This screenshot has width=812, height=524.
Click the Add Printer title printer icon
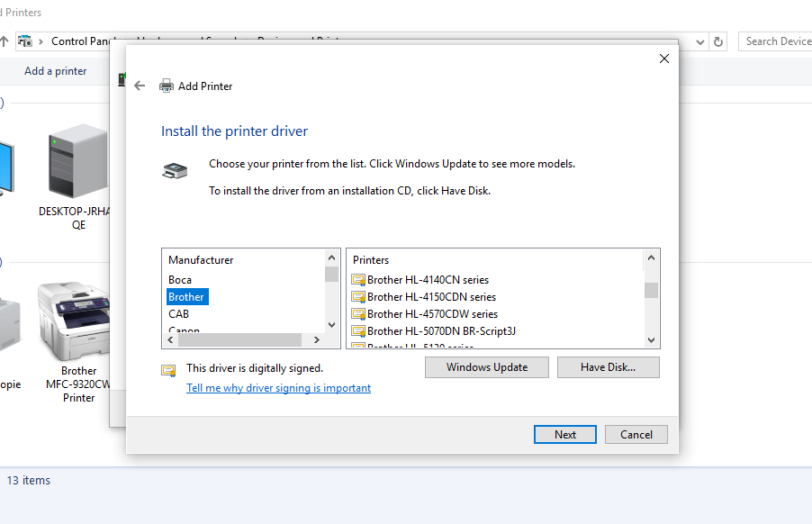click(x=167, y=86)
